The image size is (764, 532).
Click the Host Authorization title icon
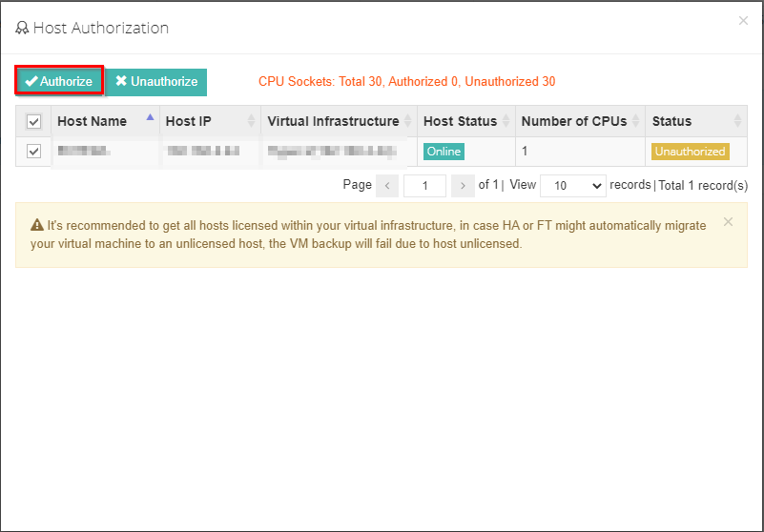22,28
